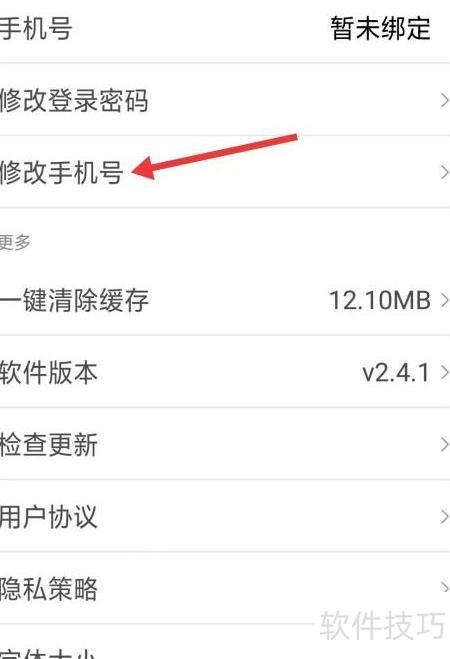Expand the 一键清除缓存 chevron arrow
This screenshot has height=659, width=450.
(444, 301)
